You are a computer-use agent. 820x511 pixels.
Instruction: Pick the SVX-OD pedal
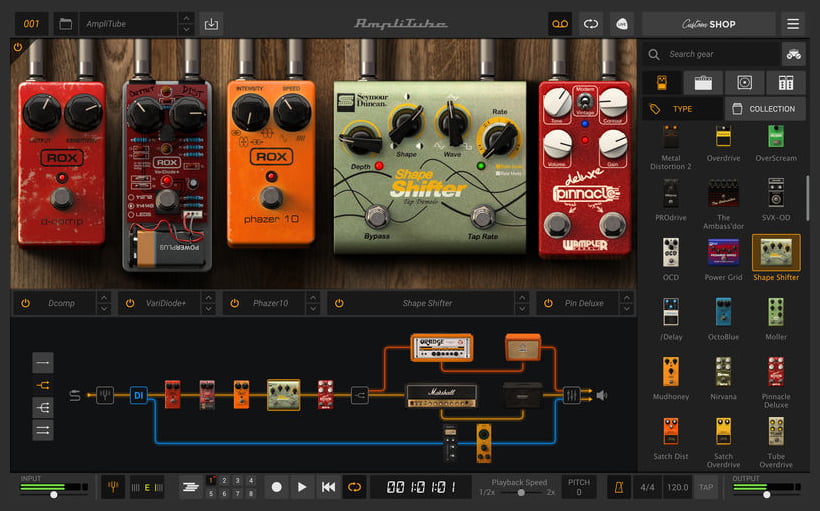(x=776, y=200)
